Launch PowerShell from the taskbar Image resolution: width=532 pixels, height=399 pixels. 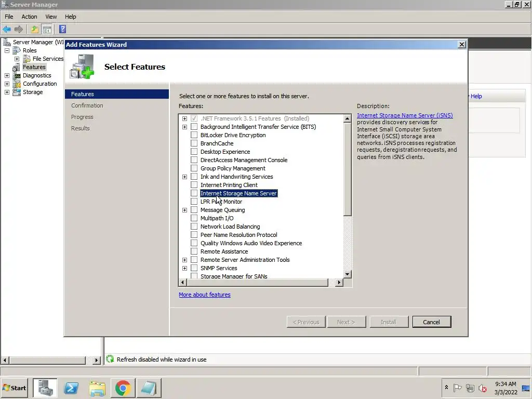coord(71,388)
